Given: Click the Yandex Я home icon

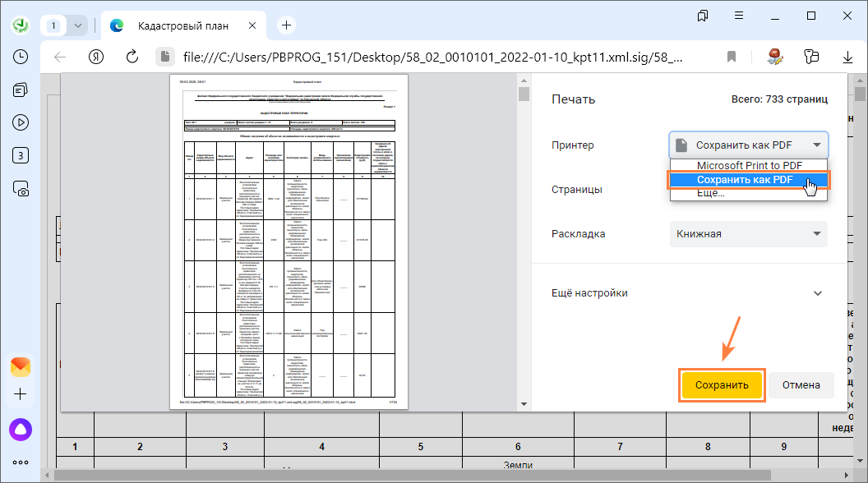Looking at the screenshot, I should click(96, 57).
